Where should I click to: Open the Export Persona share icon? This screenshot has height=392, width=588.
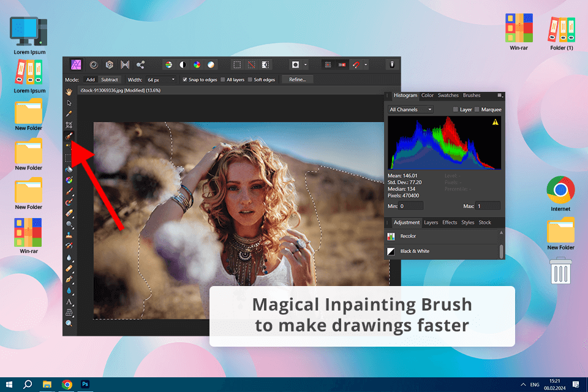pos(140,65)
